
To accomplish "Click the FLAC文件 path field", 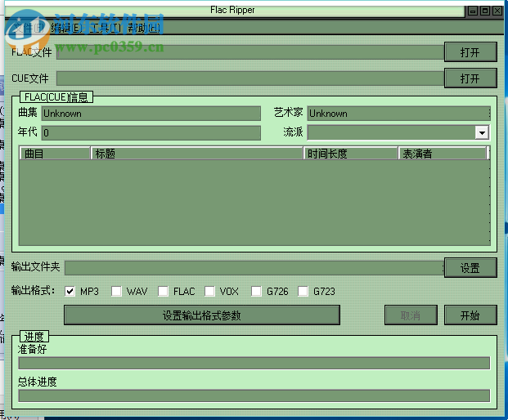I will pyautogui.click(x=250, y=52).
